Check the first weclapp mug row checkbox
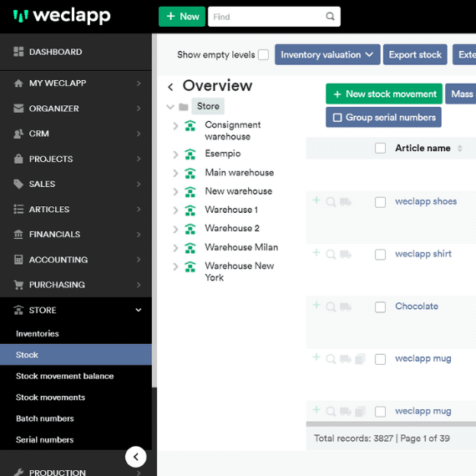The height and width of the screenshot is (476, 476). point(380,359)
